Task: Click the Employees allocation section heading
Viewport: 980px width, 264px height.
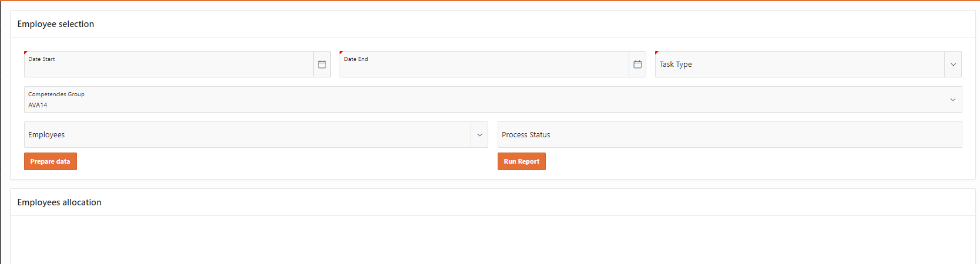Action: [x=59, y=202]
